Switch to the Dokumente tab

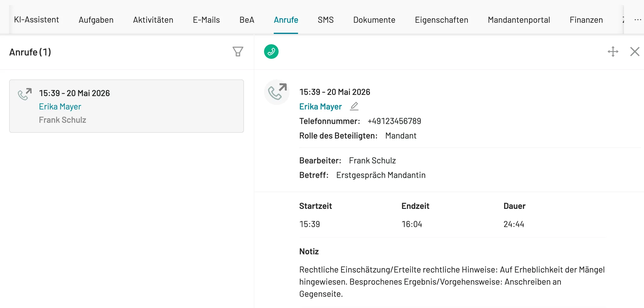[374, 20]
